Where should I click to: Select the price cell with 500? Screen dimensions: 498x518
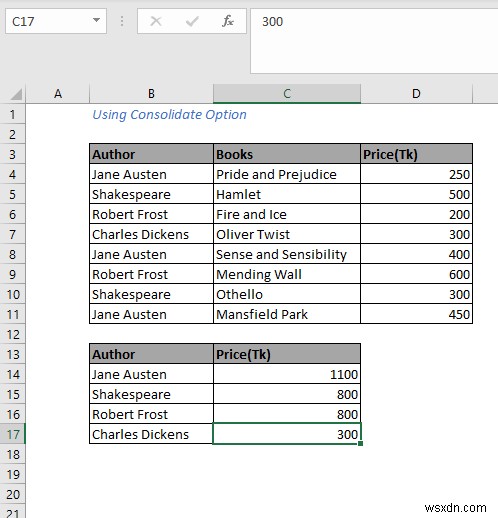tap(416, 194)
